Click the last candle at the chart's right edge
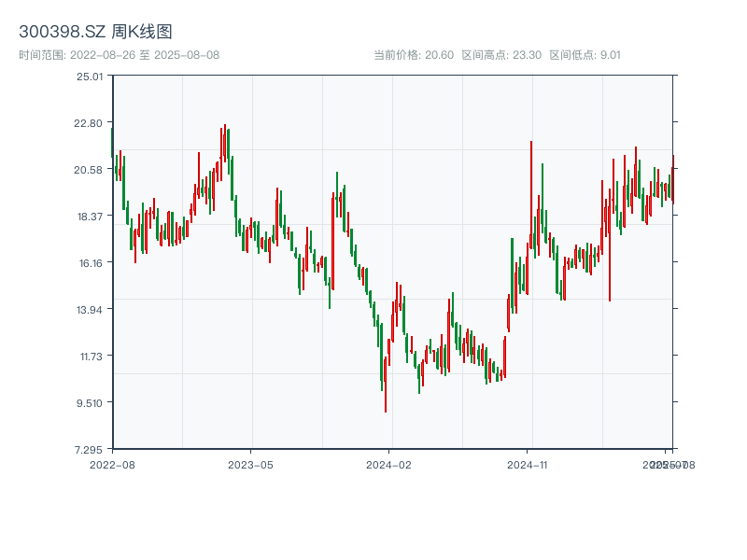 [x=673, y=179]
